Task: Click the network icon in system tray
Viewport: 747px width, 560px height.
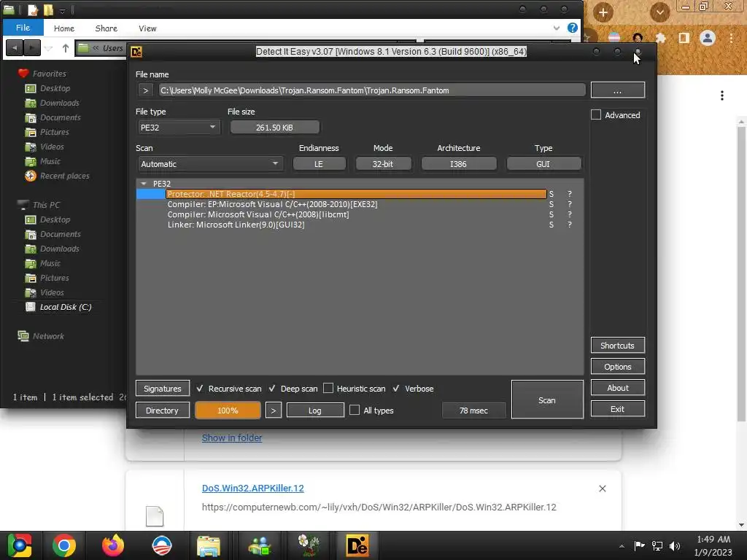Action: pos(657,545)
